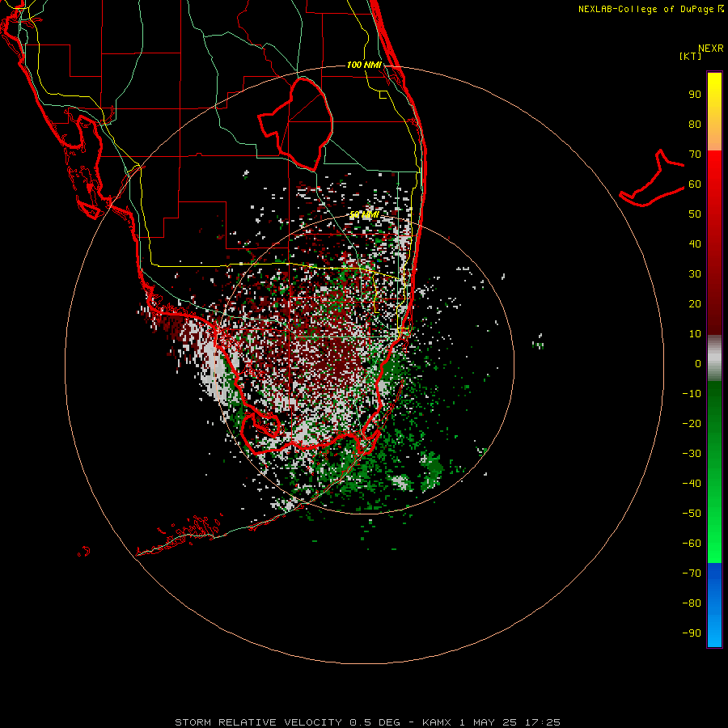Screen dimensions: 728x728
Task: Click the -80 scale value
Action: (692, 603)
